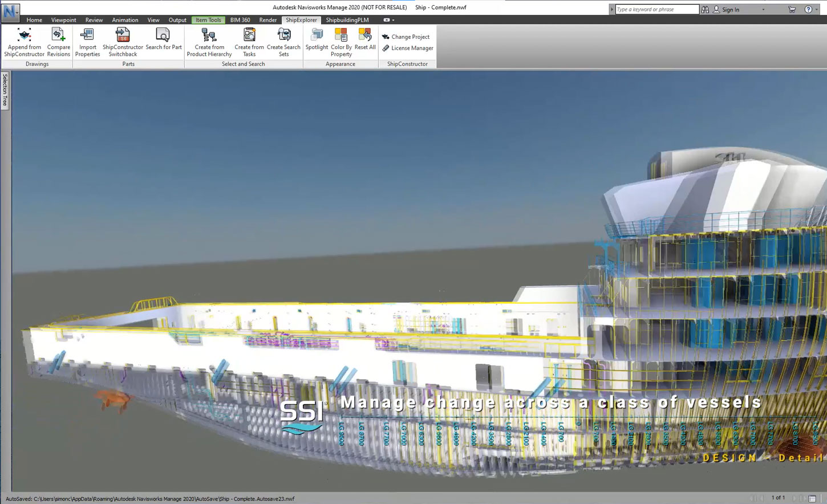Click Color By Property icon
Image resolution: width=827 pixels, height=504 pixels.
(x=341, y=36)
